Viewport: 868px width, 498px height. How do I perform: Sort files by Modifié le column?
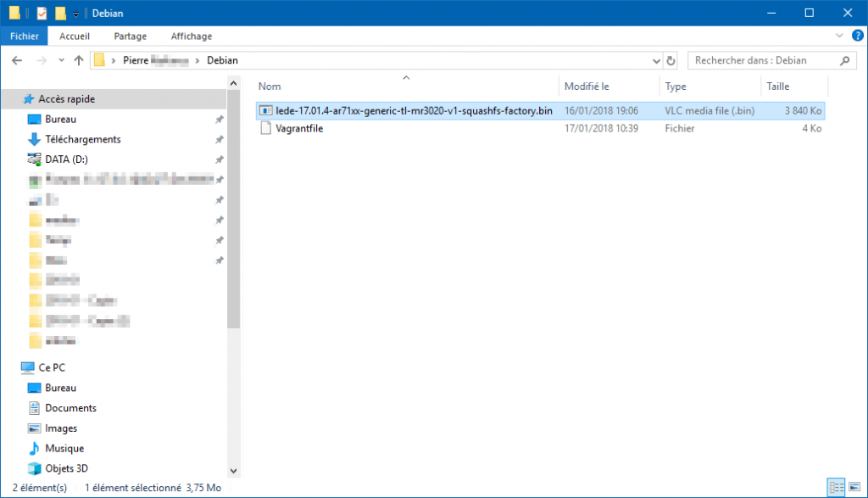click(x=587, y=87)
